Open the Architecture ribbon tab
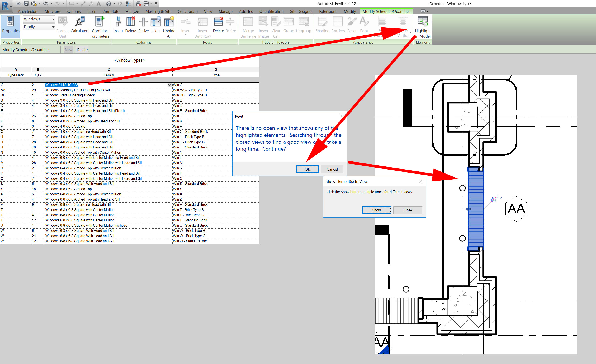 tap(28, 11)
